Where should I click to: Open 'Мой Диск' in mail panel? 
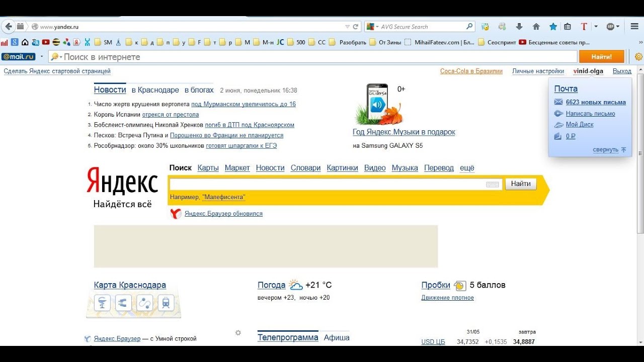pyautogui.click(x=580, y=124)
